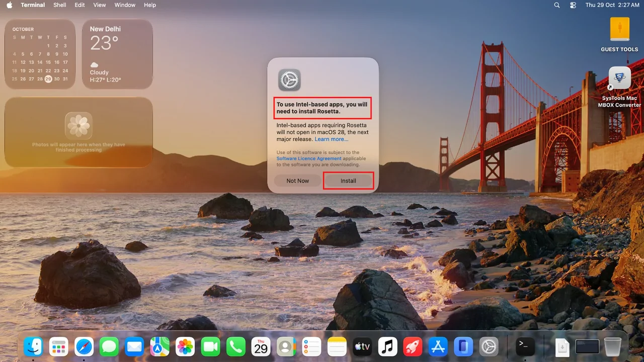Open the Learn more… link
Screen dimensions: 644x362
coord(332,139)
